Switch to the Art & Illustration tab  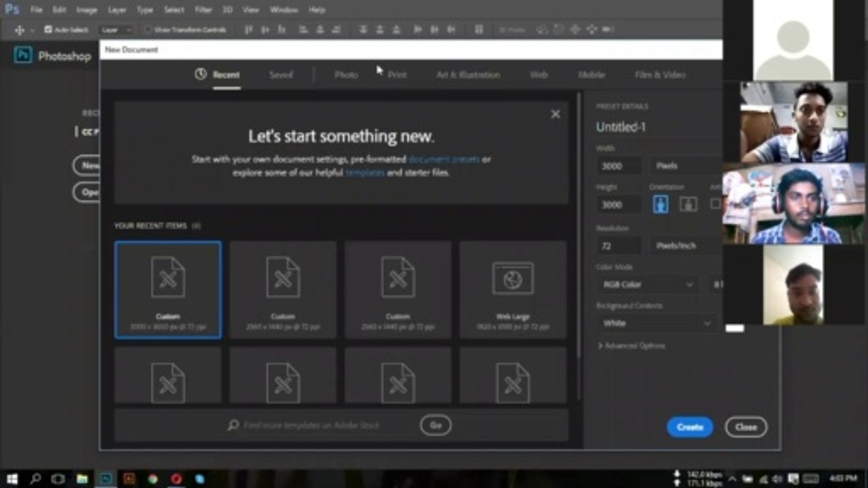click(x=468, y=75)
